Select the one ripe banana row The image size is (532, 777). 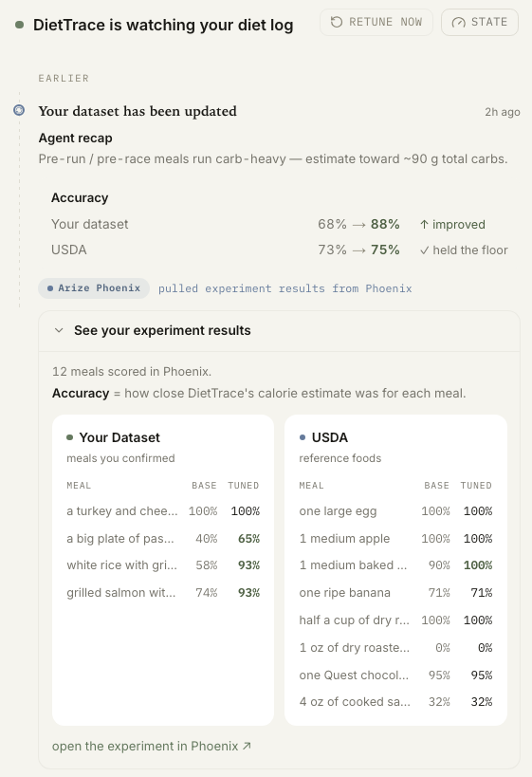pos(395,593)
